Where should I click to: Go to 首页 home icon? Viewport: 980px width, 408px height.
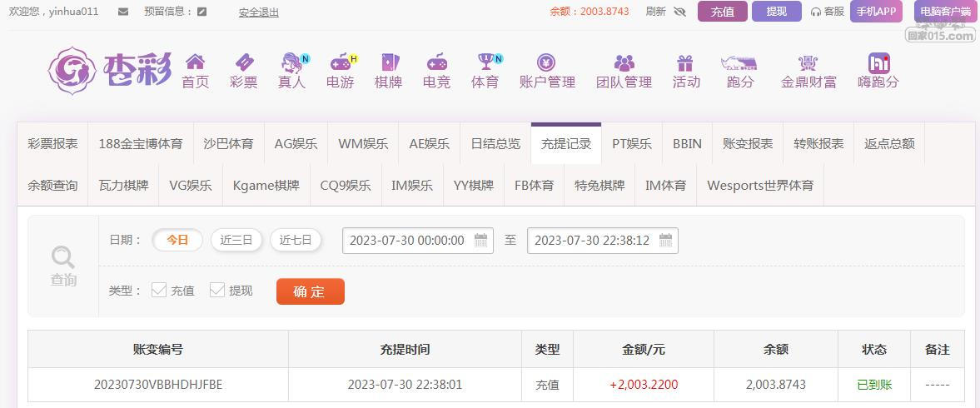click(x=195, y=62)
